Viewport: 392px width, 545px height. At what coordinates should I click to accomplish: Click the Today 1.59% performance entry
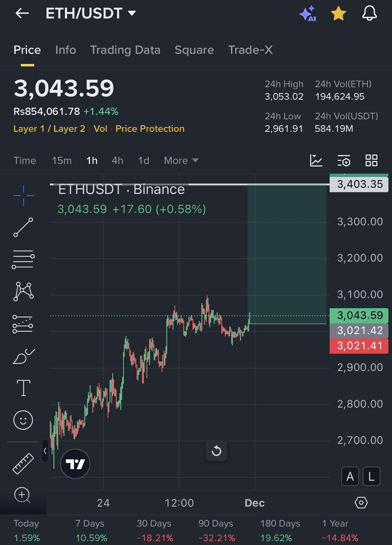(27, 531)
